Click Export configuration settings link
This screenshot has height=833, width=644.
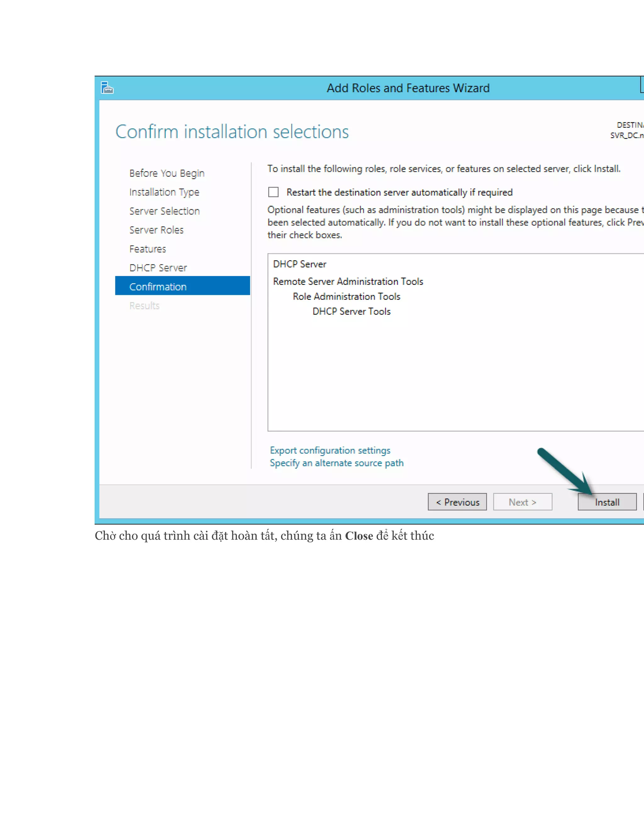click(x=330, y=450)
